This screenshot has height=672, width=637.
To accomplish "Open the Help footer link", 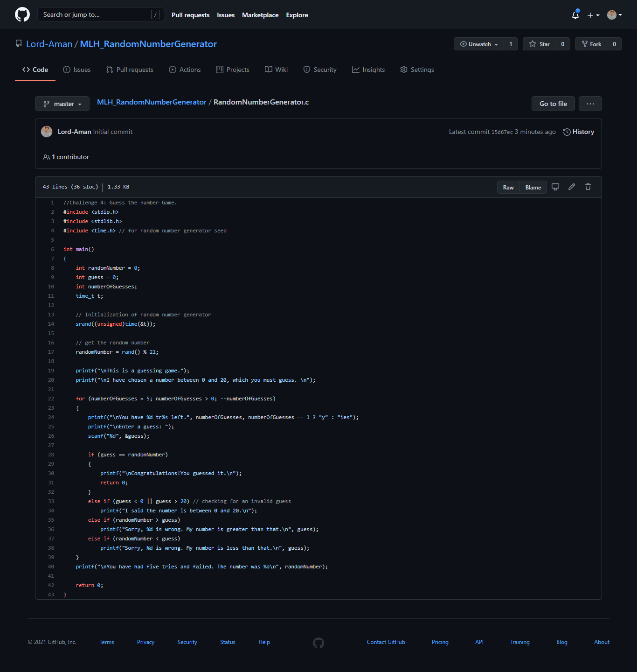I will pyautogui.click(x=264, y=642).
